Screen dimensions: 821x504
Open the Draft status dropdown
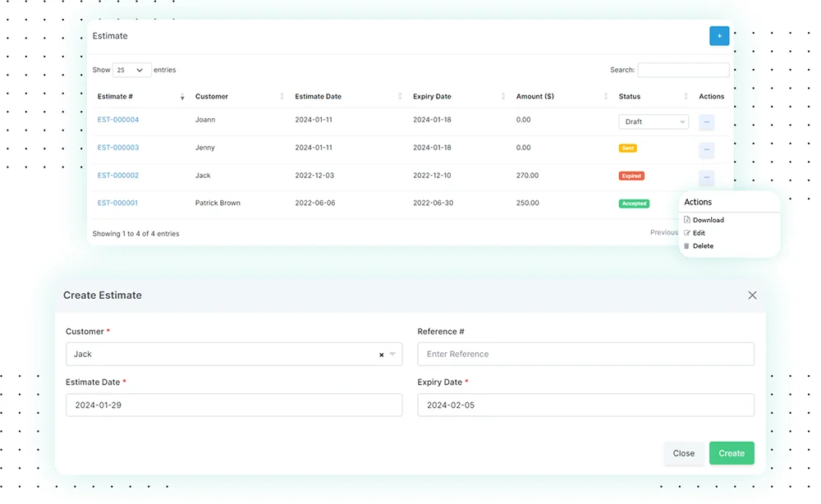pos(654,121)
